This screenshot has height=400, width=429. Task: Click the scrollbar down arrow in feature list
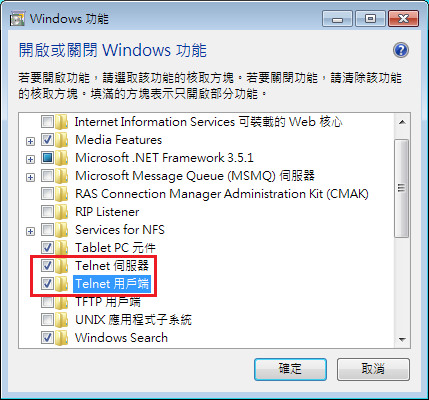pyautogui.click(x=402, y=340)
